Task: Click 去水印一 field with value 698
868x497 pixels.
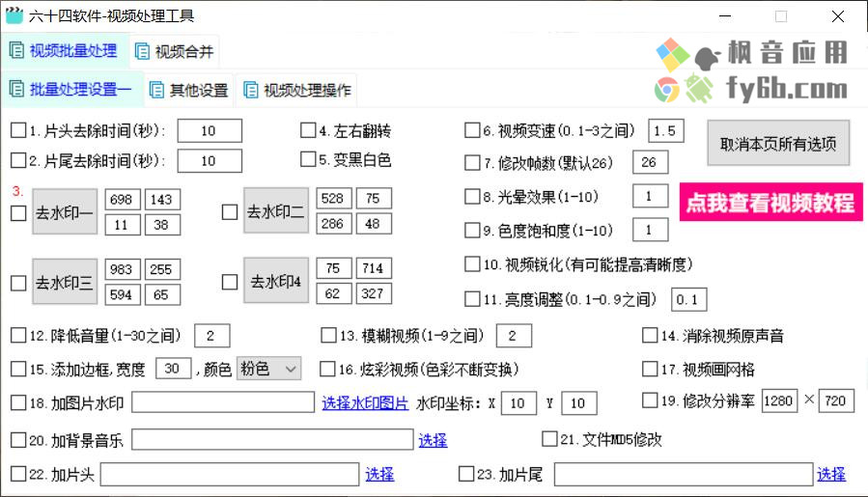Action: (x=123, y=199)
